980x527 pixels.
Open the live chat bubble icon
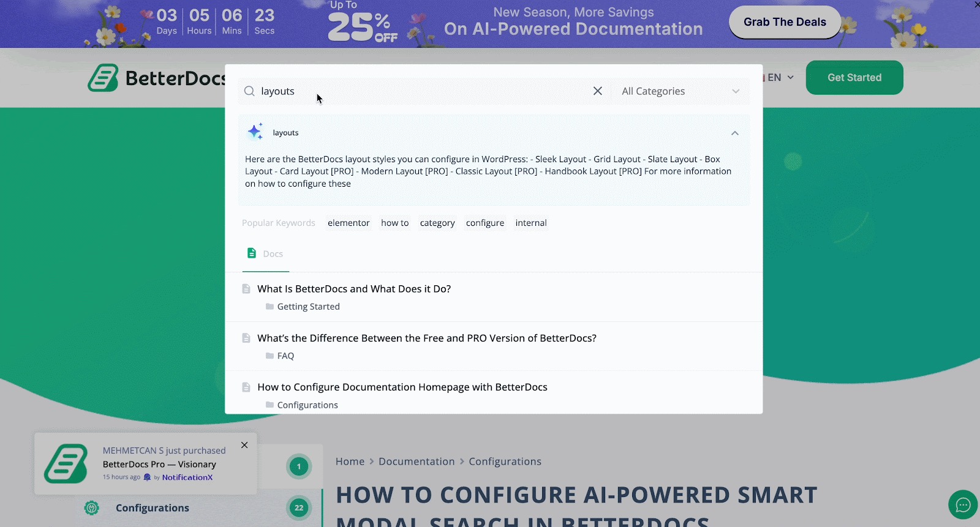pyautogui.click(x=963, y=505)
